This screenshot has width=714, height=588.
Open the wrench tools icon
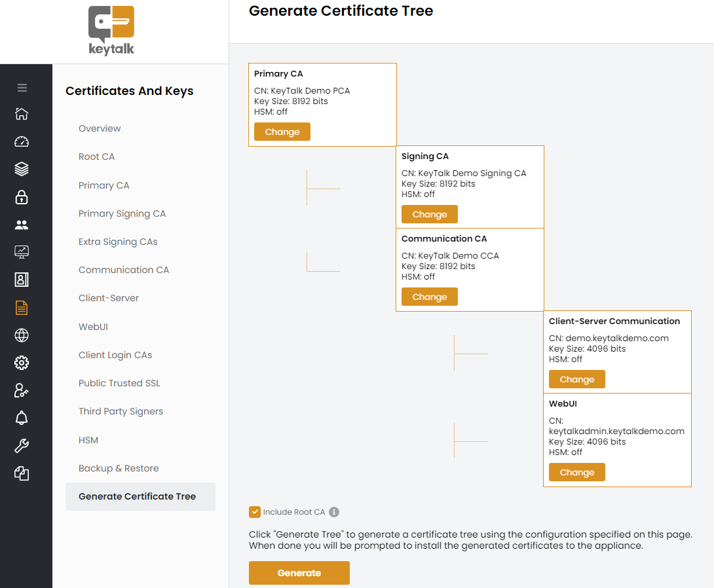coord(22,446)
